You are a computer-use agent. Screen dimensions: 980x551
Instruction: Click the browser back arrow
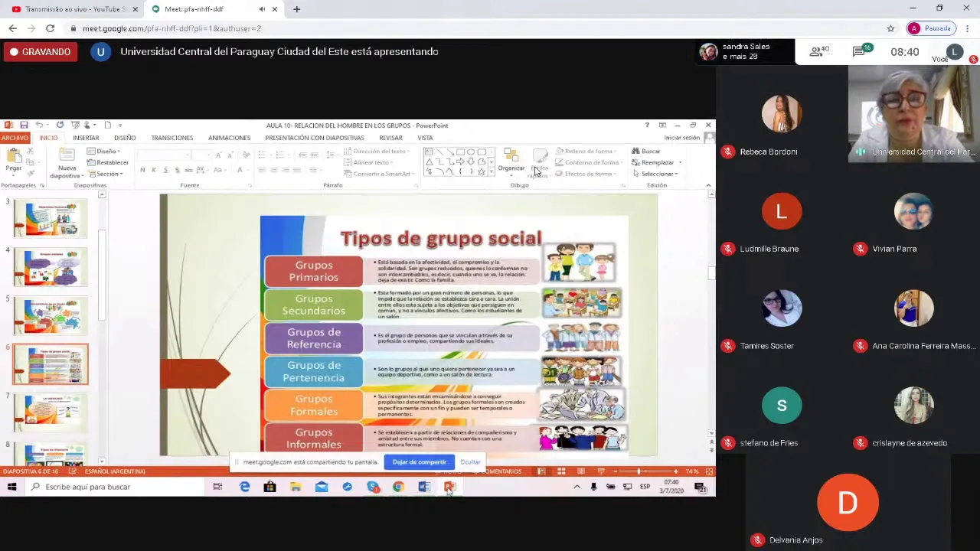(12, 28)
